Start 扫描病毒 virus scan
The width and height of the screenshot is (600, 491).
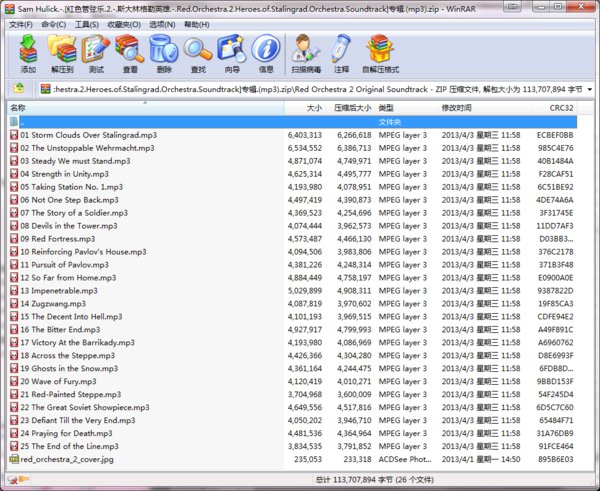point(306,53)
